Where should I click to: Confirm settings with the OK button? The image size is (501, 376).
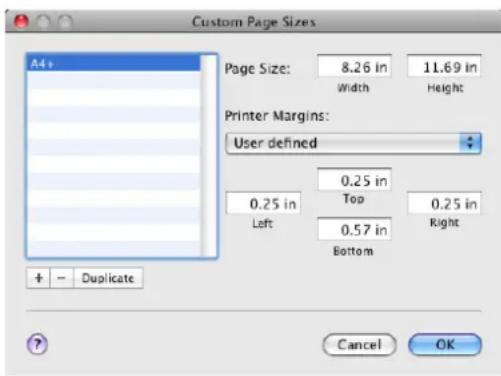pyautogui.click(x=445, y=344)
